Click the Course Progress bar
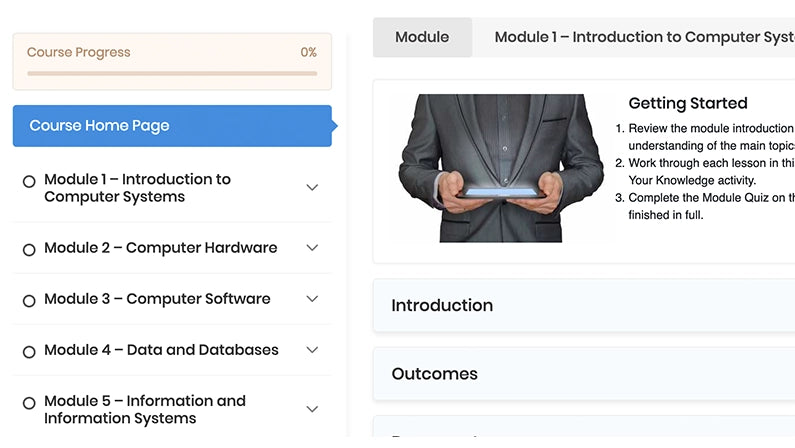The height and width of the screenshot is (448, 795). tap(172, 73)
